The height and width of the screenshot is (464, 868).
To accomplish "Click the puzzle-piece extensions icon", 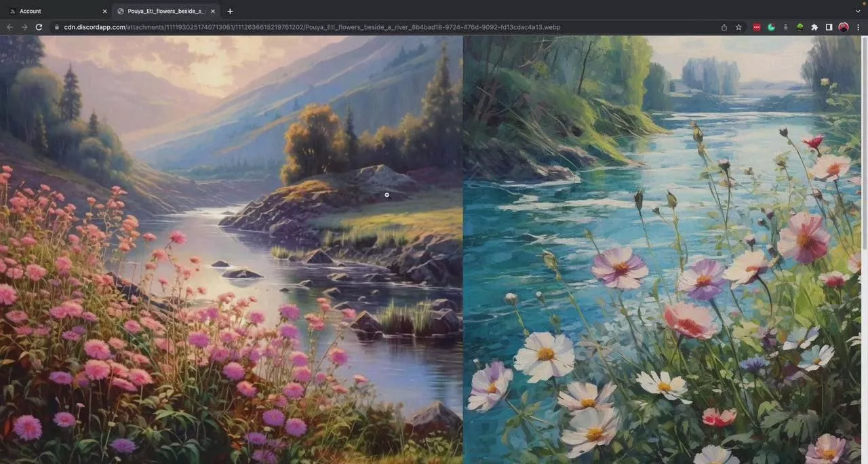I will point(814,27).
